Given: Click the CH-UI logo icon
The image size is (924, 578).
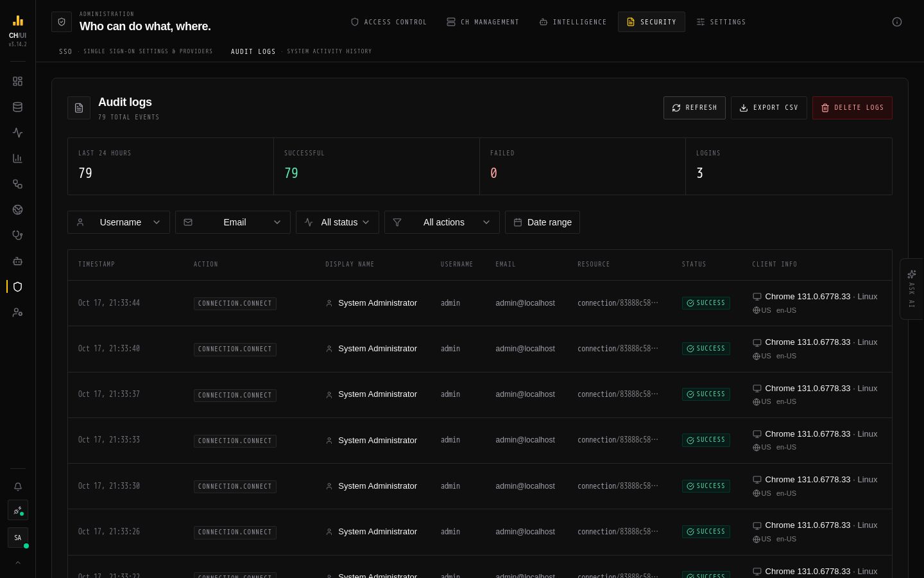Looking at the screenshot, I should point(17,21).
